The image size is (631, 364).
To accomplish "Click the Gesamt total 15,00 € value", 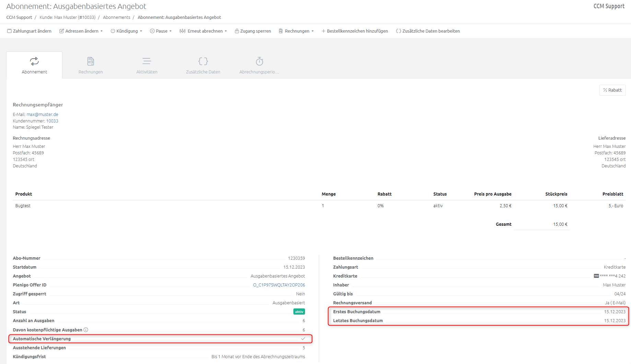I will coord(560,224).
